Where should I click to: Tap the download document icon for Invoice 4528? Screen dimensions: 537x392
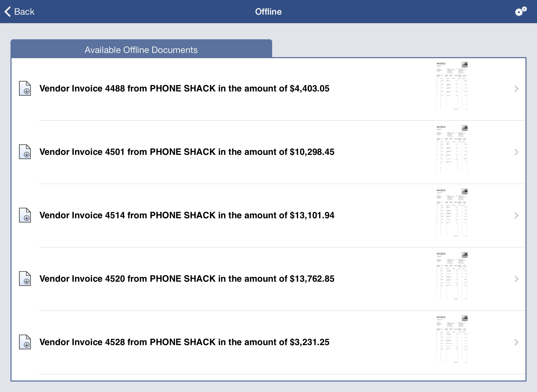pyautogui.click(x=25, y=342)
